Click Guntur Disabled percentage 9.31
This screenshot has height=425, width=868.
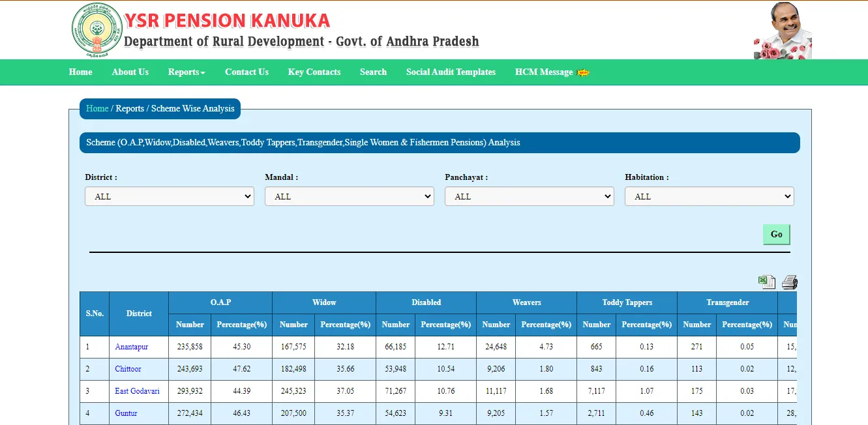(446, 413)
